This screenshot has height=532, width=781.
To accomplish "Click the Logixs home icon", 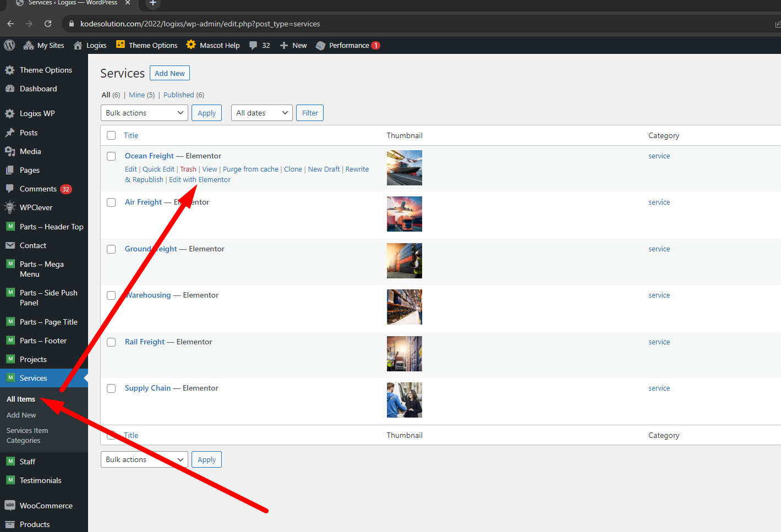I will (78, 45).
